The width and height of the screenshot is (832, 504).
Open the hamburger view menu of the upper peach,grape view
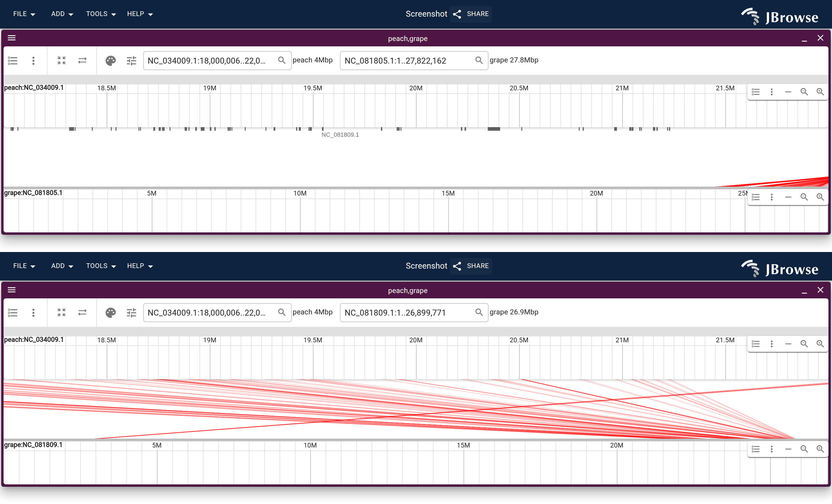pos(12,38)
